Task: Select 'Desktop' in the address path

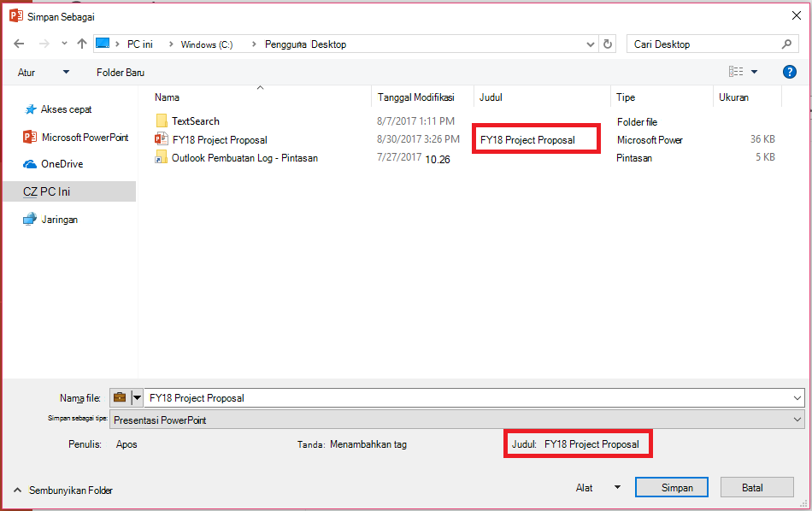Action: pos(329,44)
